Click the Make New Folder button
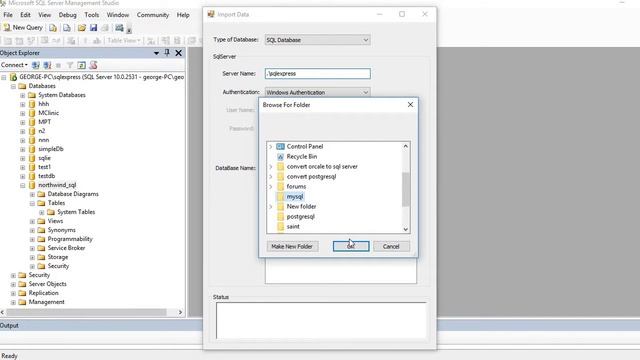Viewport: 640px width, 360px height. (292, 246)
